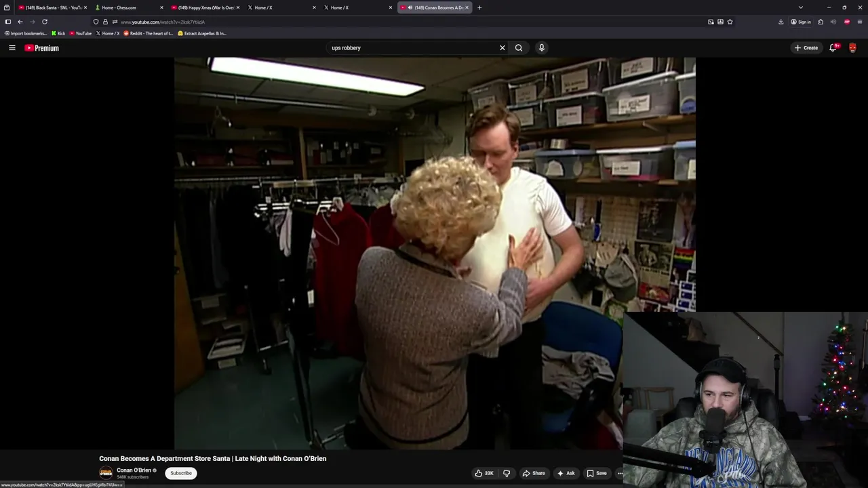The height and width of the screenshot is (488, 868).
Task: Open the YouTube bookmark
Action: coord(81,33)
